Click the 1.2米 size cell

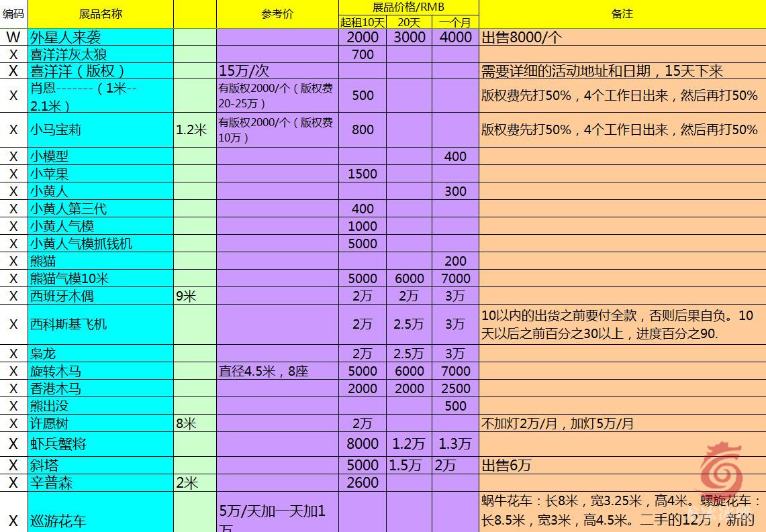(195, 130)
